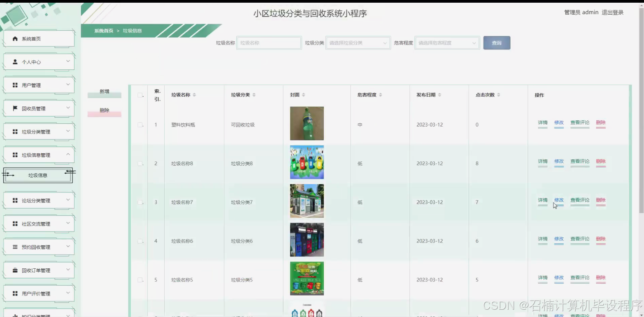Check the row for 垃圾名称7
This screenshot has height=317, width=644.
[140, 202]
